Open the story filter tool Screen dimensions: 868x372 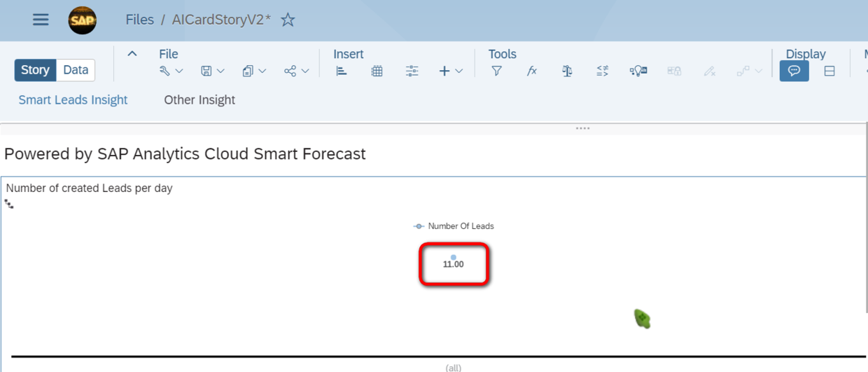pyautogui.click(x=496, y=71)
